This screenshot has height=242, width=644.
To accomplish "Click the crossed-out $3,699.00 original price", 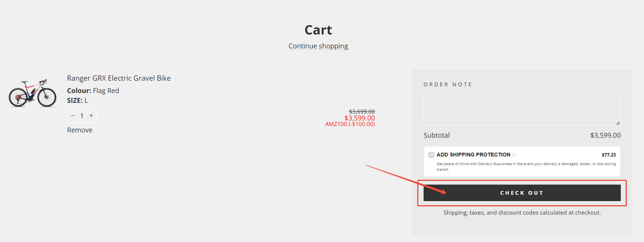I will 362,112.
